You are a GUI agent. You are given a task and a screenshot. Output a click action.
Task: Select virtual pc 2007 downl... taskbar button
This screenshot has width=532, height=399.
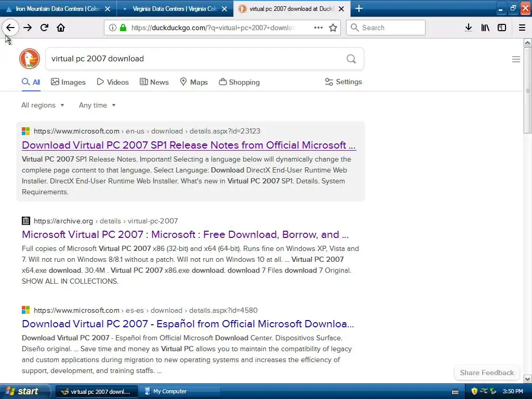(x=96, y=391)
